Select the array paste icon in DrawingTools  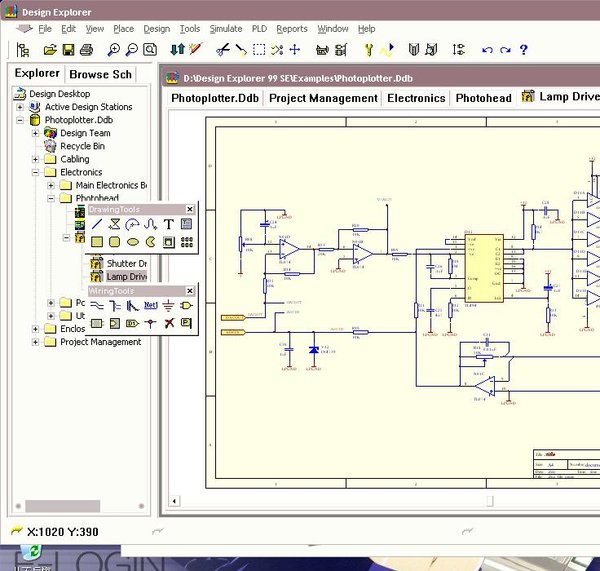click(x=187, y=242)
